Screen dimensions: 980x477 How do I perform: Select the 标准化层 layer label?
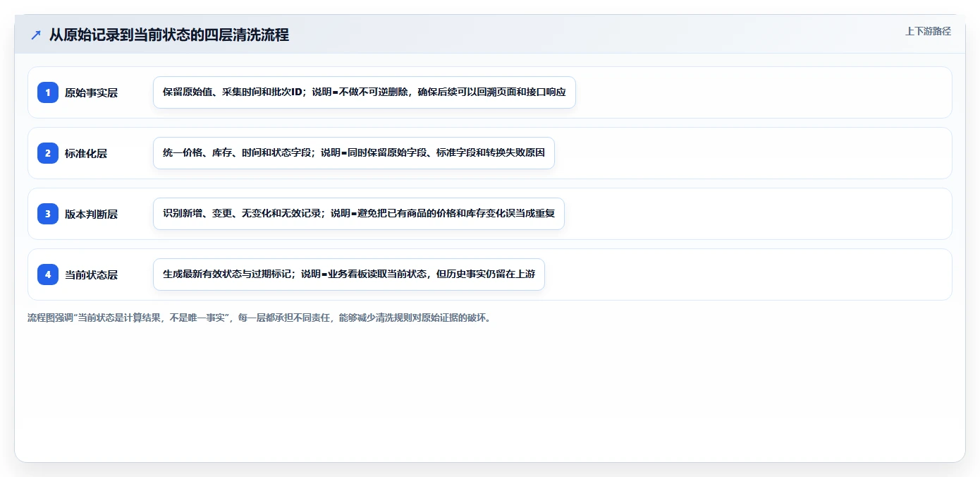[86, 153]
